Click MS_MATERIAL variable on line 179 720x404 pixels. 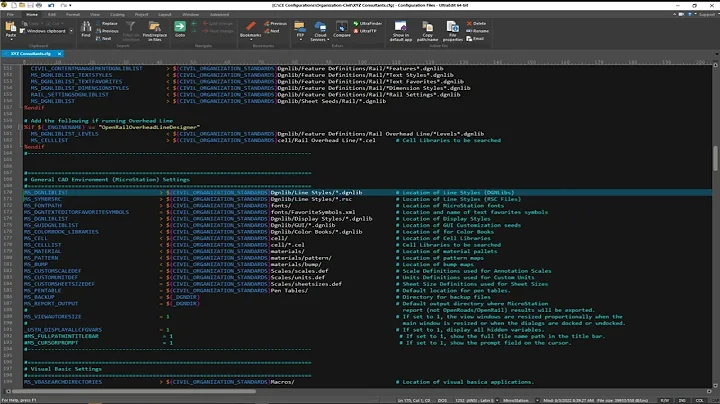tap(43, 251)
